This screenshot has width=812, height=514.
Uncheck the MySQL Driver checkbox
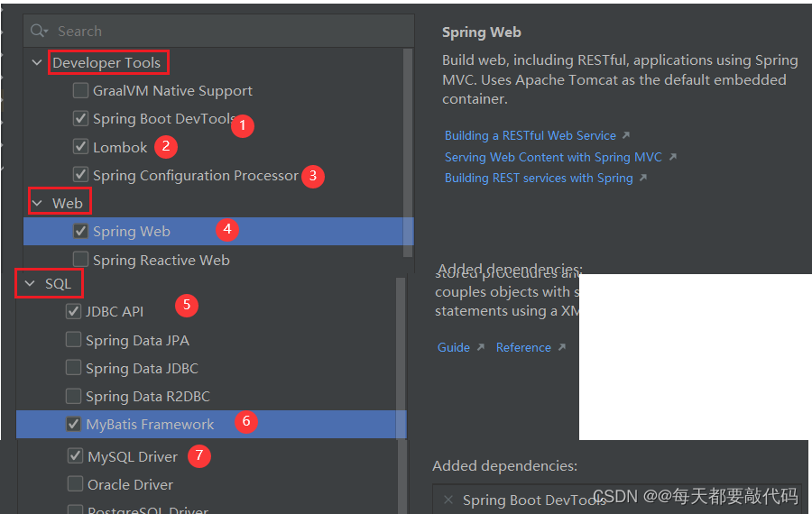tap(75, 456)
